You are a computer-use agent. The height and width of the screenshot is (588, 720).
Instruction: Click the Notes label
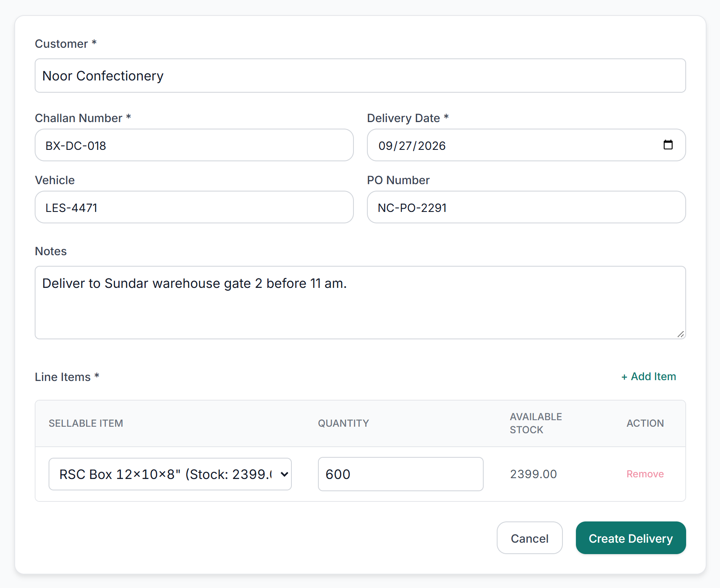pyautogui.click(x=51, y=251)
